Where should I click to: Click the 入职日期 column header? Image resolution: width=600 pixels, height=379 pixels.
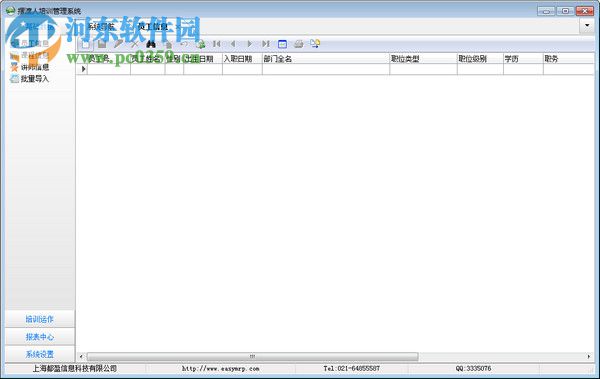242,59
